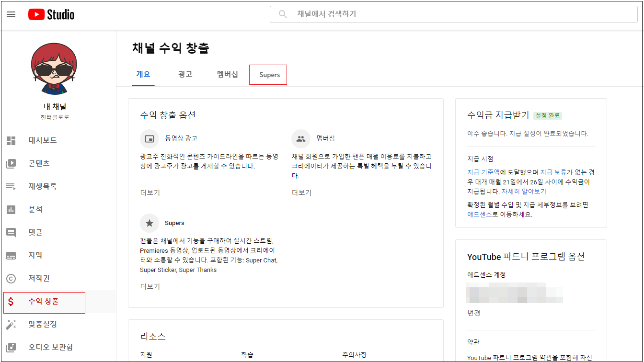Viewport: 644px width, 362px height.
Task: Click 더보기 under 동영상 광고
Action: [150, 192]
